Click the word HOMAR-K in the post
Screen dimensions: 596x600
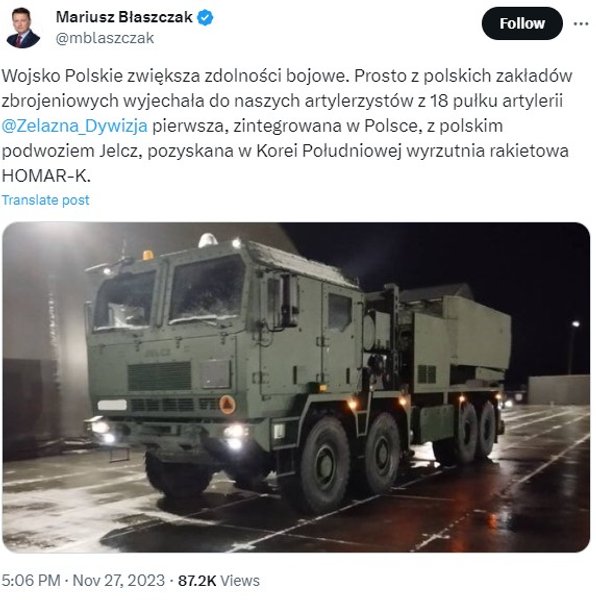coord(46,176)
